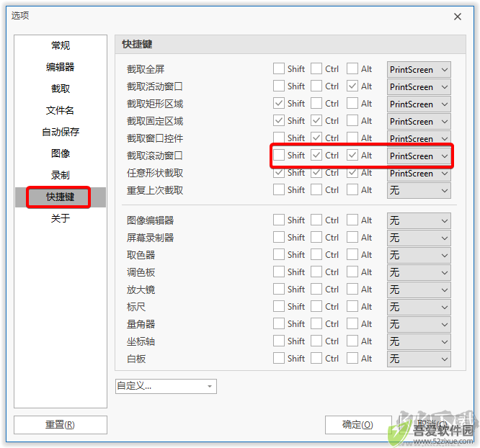Uncheck Shift for 截取矩形区域
The height and width of the screenshot is (448, 480).
[x=279, y=104]
